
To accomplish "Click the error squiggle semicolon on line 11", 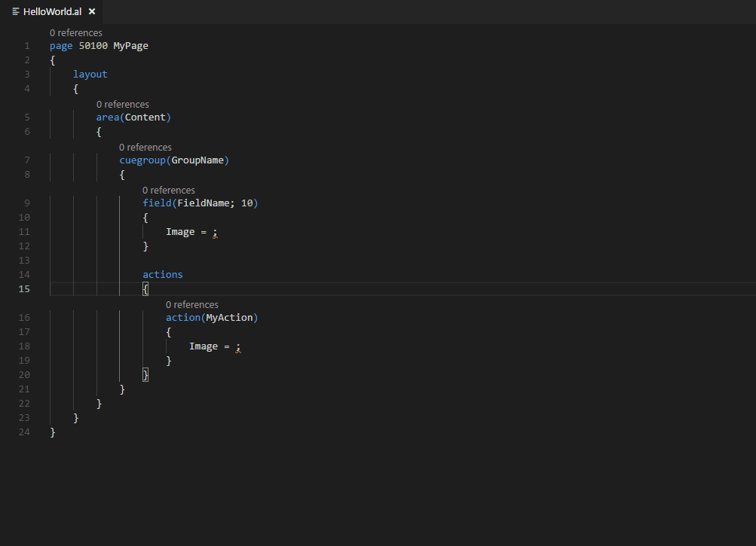I will point(215,233).
